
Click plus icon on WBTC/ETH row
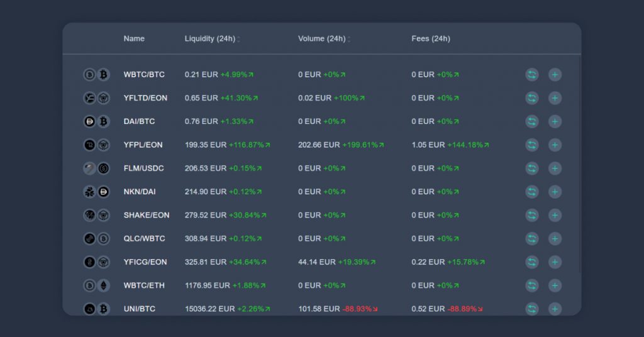click(x=555, y=285)
